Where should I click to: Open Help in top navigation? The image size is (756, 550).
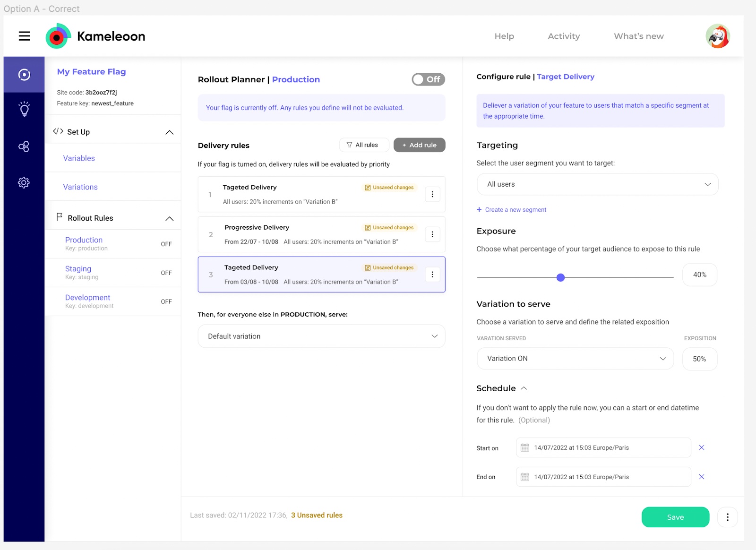(x=504, y=36)
